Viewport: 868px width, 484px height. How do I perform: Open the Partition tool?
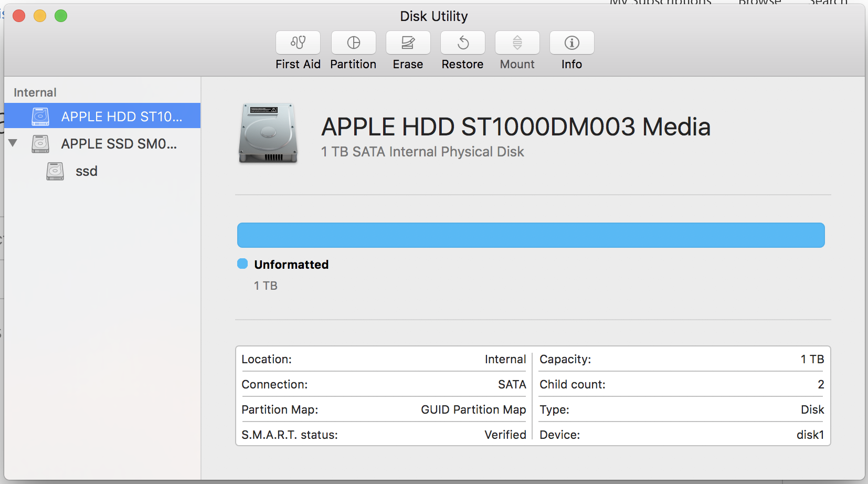353,50
